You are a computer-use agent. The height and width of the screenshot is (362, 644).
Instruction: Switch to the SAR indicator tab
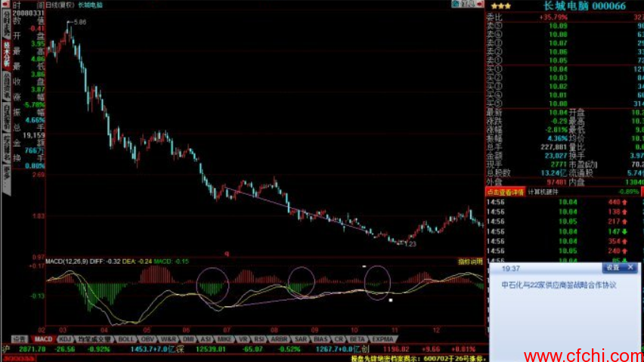(301, 339)
